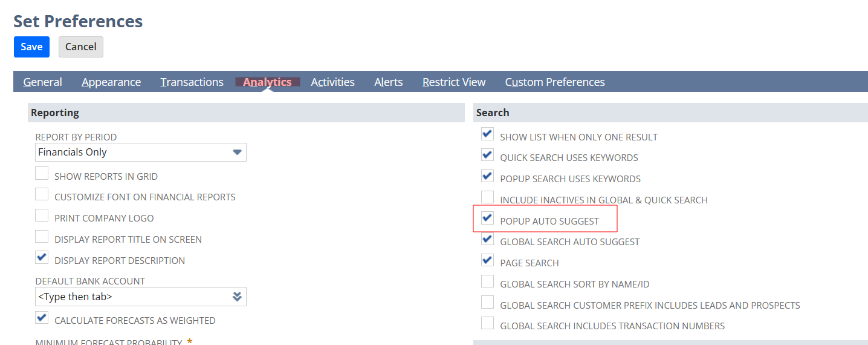Select the Alerts tab

tap(388, 82)
